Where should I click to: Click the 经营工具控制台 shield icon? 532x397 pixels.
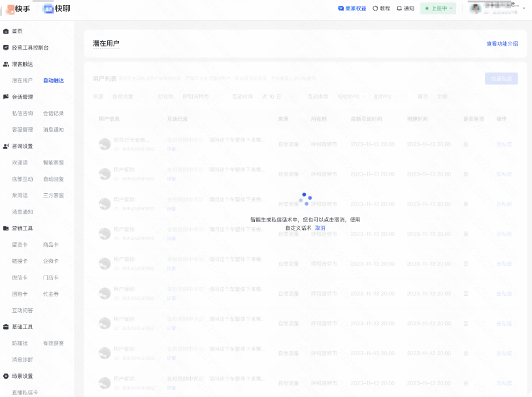point(6,48)
